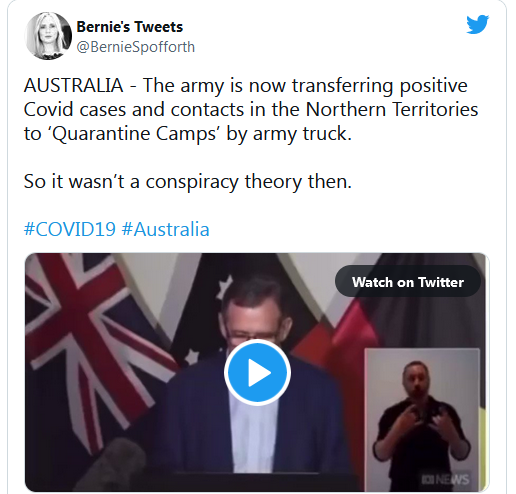The width and height of the screenshot is (516, 494).
Task: Click the microphone in the video corner
Action: (110, 467)
